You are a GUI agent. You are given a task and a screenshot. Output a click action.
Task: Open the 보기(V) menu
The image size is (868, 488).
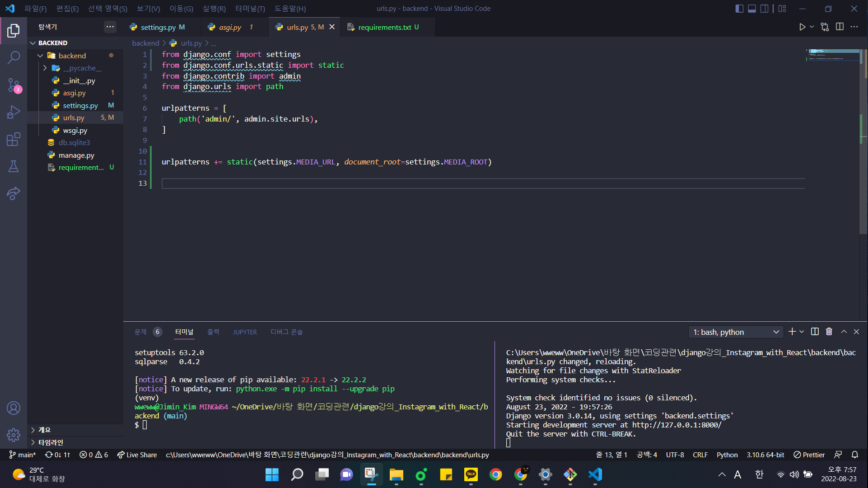tap(148, 8)
